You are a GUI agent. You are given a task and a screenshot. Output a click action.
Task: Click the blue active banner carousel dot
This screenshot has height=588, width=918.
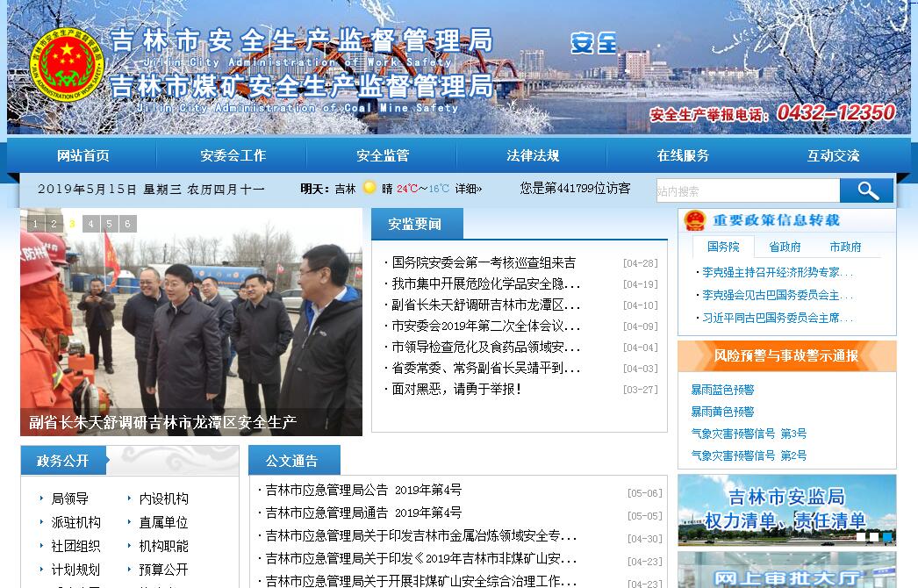887,536
